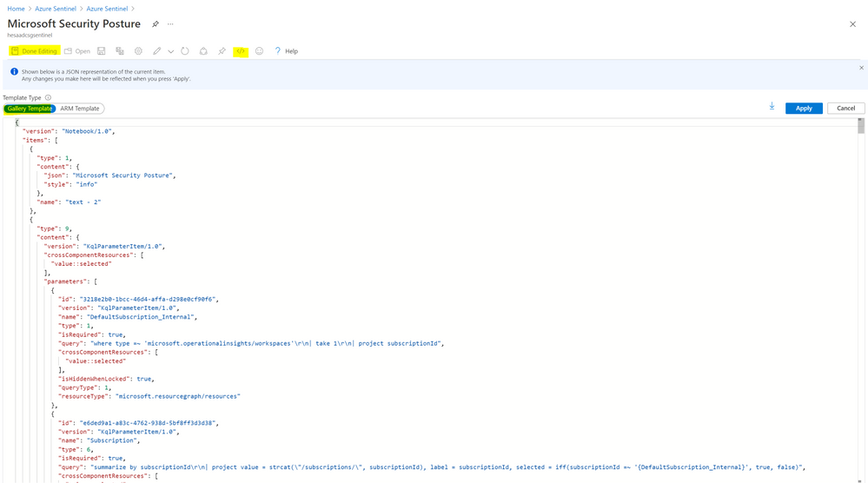The width and height of the screenshot is (868, 483).
Task: Go to the Home breadcrumb link
Action: [x=16, y=9]
